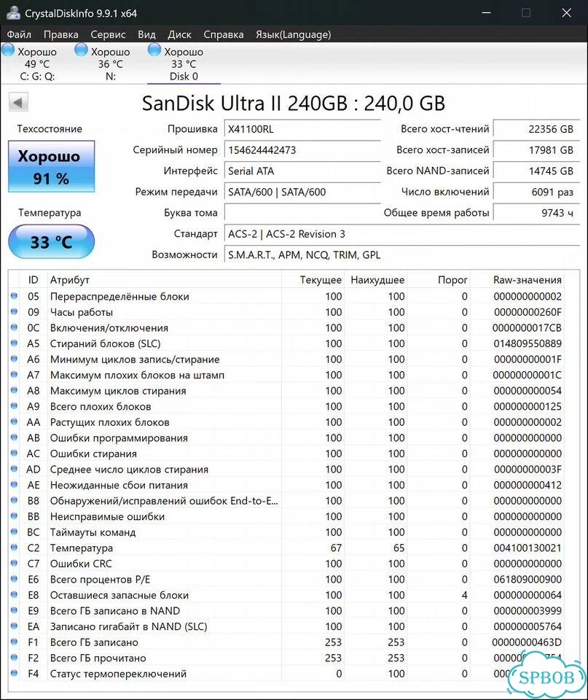This screenshot has height=700, width=588.
Task: Click the status dot for attribute A7
Action: (14, 375)
